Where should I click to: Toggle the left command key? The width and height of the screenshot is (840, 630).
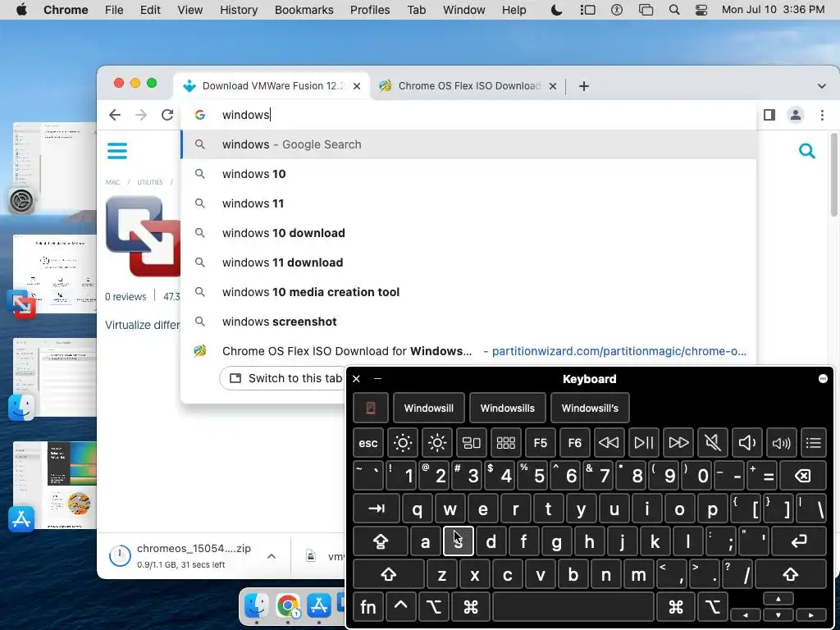[470, 607]
